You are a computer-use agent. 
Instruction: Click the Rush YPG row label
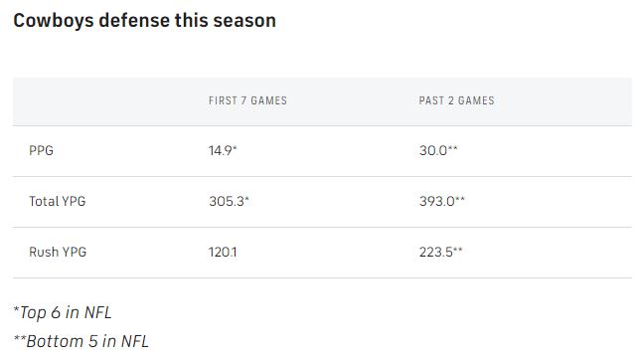click(58, 252)
